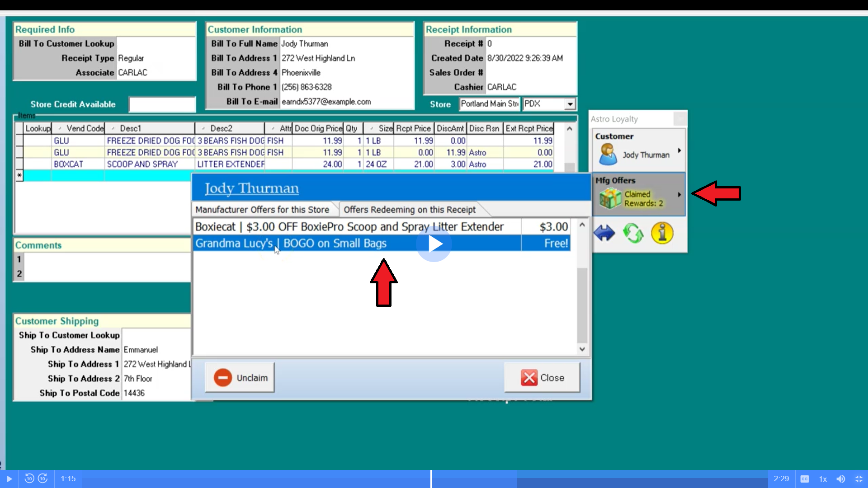Collapse the Astro Loyalty panel header button
The image size is (868, 488).
coord(679,119)
